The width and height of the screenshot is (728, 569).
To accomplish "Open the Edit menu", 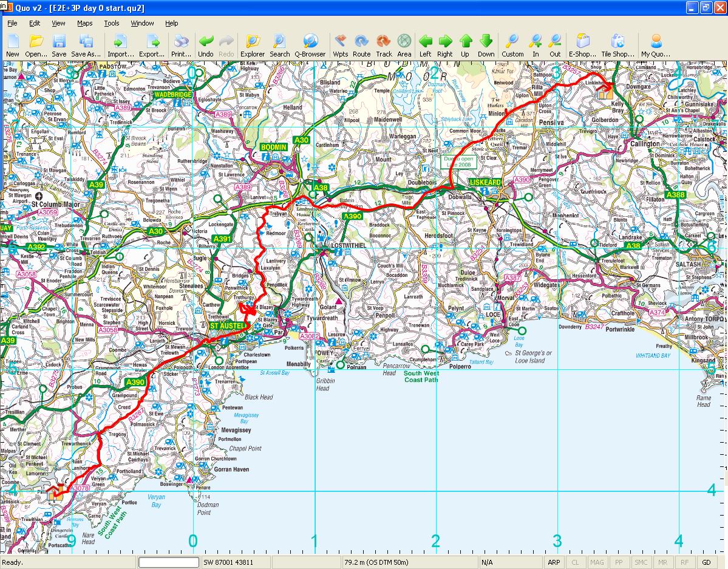I will (35, 23).
